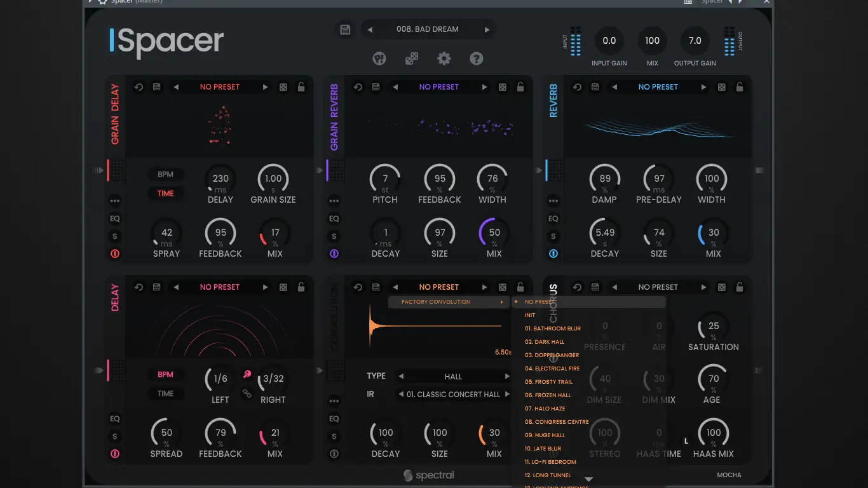This screenshot has width=868, height=488.
Task: Open the color palette theme icon
Action: (379, 58)
